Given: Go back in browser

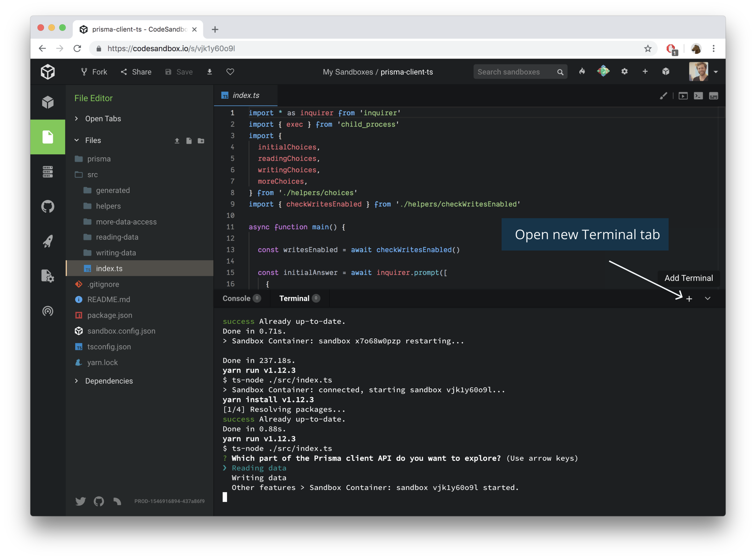Looking at the screenshot, I should tap(42, 48).
